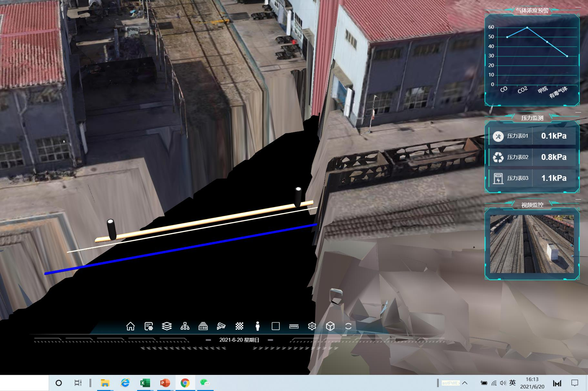Open the settings gear in toolbar
Image resolution: width=588 pixels, height=391 pixels.
pyautogui.click(x=312, y=326)
